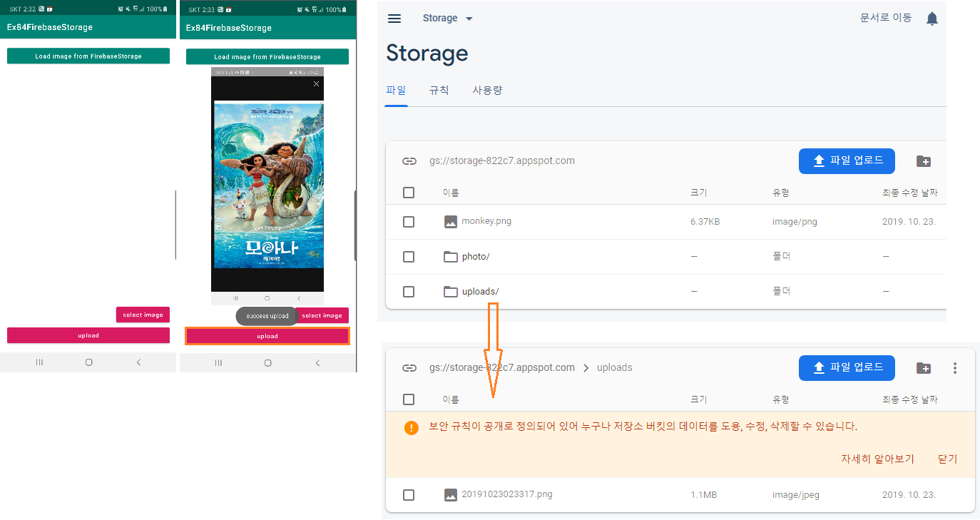Screen dimensions: 980x520
Task: Click the monkey.png image file icon
Action: pos(451,222)
